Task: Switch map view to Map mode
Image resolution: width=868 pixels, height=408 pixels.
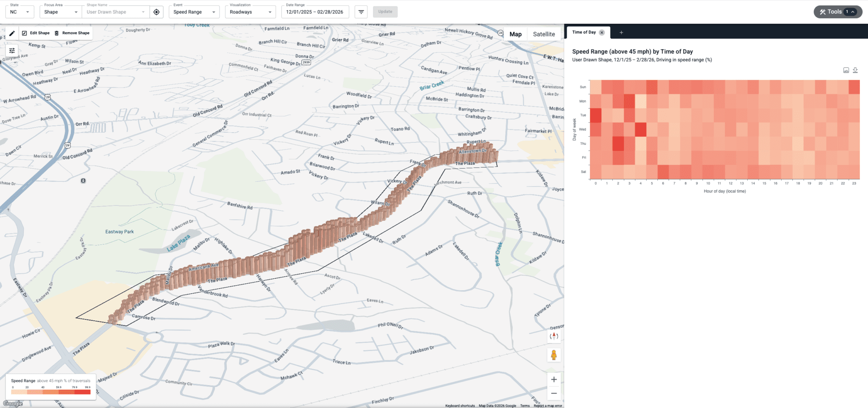Action: pos(515,34)
